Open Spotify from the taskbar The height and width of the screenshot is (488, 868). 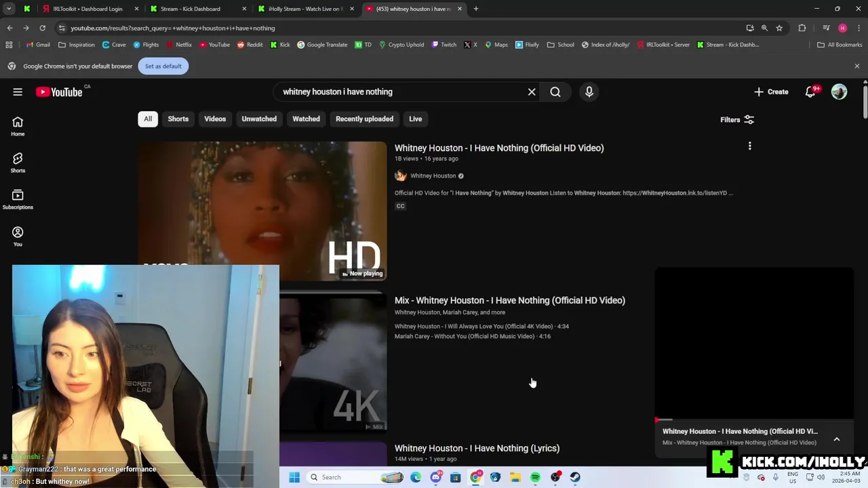coord(535,477)
